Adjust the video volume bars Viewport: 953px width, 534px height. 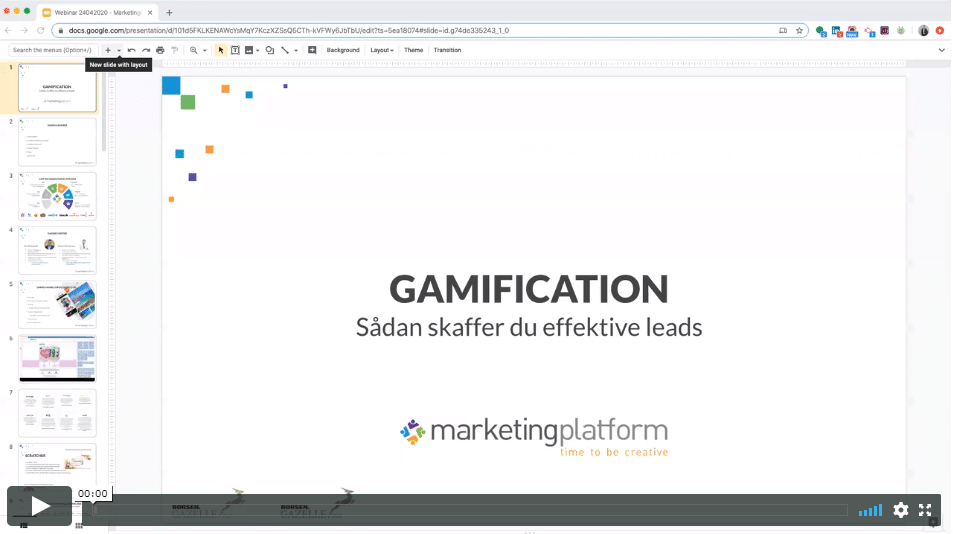point(870,510)
